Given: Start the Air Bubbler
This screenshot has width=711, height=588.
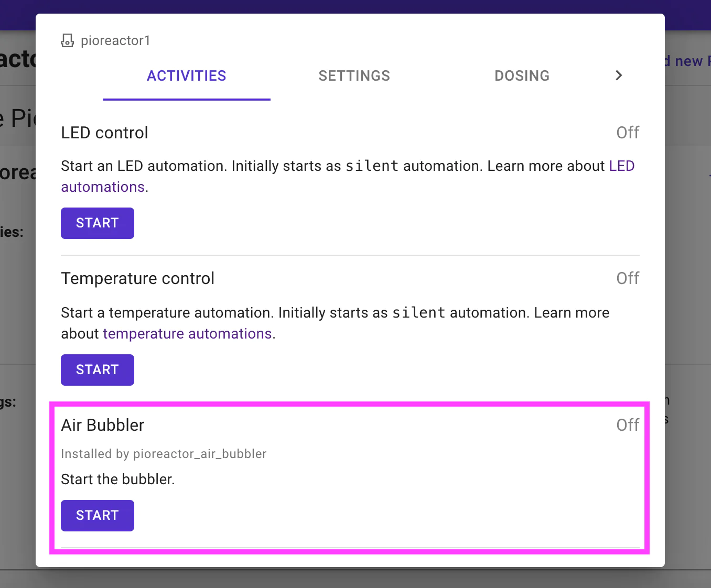Looking at the screenshot, I should click(x=98, y=516).
